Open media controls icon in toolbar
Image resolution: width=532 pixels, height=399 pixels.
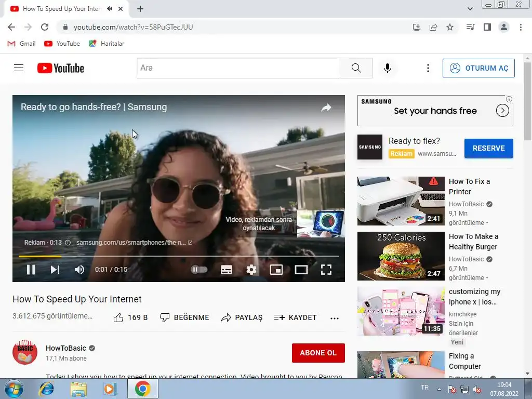click(x=470, y=27)
